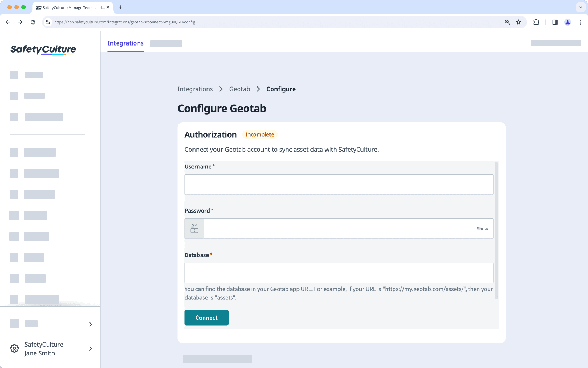Open the browser extensions puzzle icon
The height and width of the screenshot is (368, 588).
536,22
